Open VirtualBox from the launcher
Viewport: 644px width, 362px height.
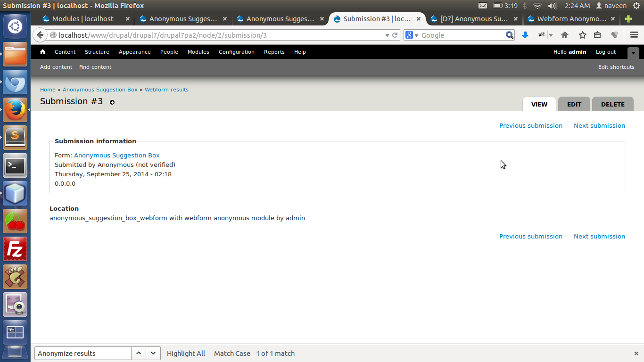(x=15, y=193)
